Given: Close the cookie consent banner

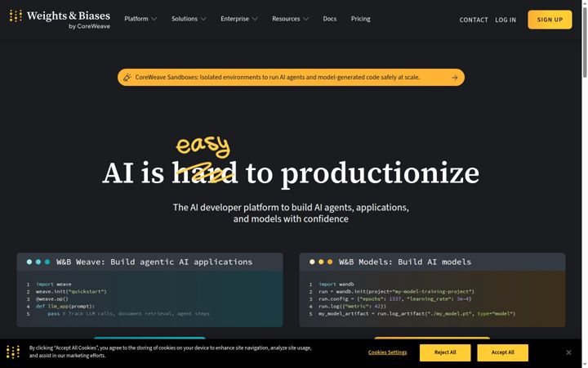Looking at the screenshot, I should click(x=568, y=352).
